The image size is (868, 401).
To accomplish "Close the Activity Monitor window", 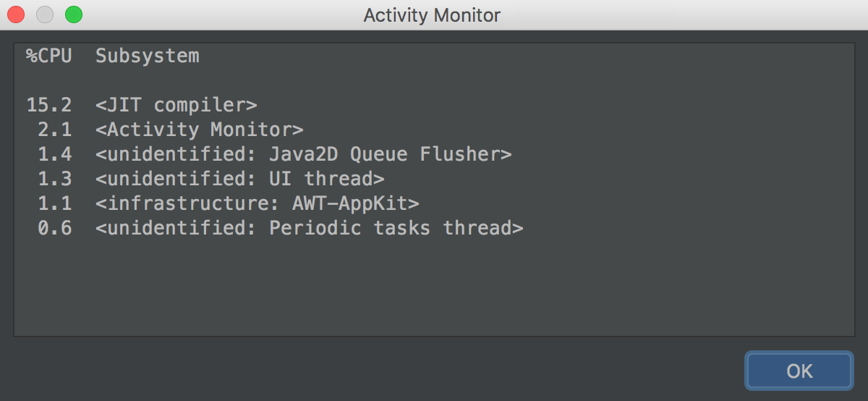I will [x=16, y=14].
